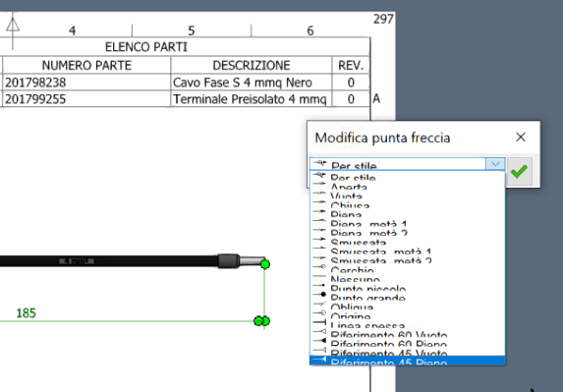The width and height of the screenshot is (563, 392).
Task: Click REV. value 0 for Cavo Fase row
Action: pyautogui.click(x=351, y=83)
